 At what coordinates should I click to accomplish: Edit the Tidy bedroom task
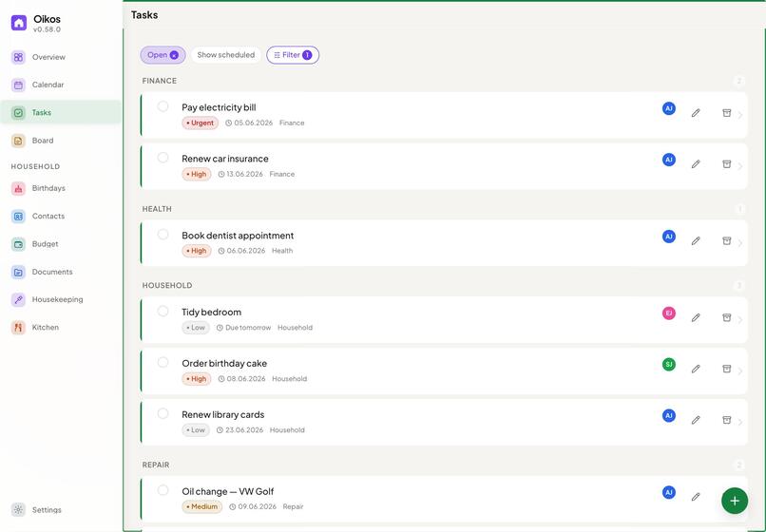click(696, 317)
